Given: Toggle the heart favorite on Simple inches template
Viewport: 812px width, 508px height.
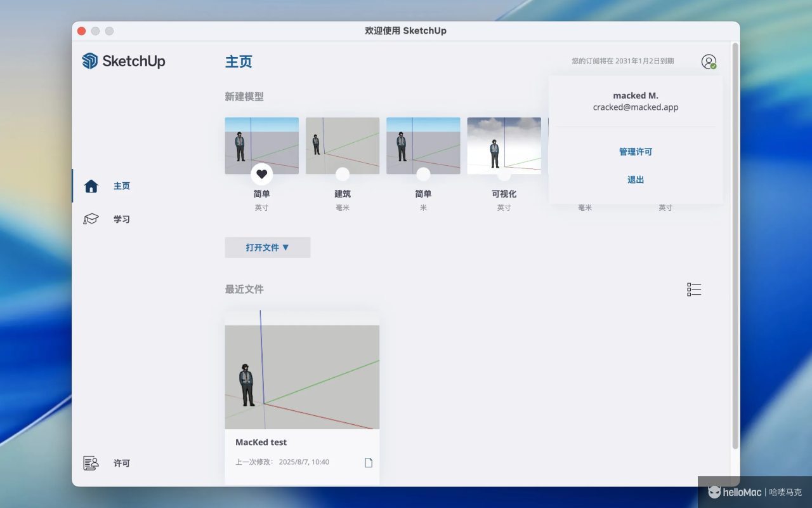Looking at the screenshot, I should [x=262, y=174].
